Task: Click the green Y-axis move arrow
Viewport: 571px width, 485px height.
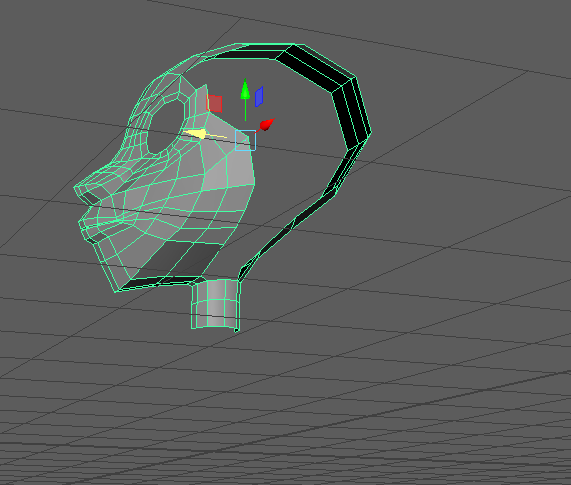Action: pos(245,89)
